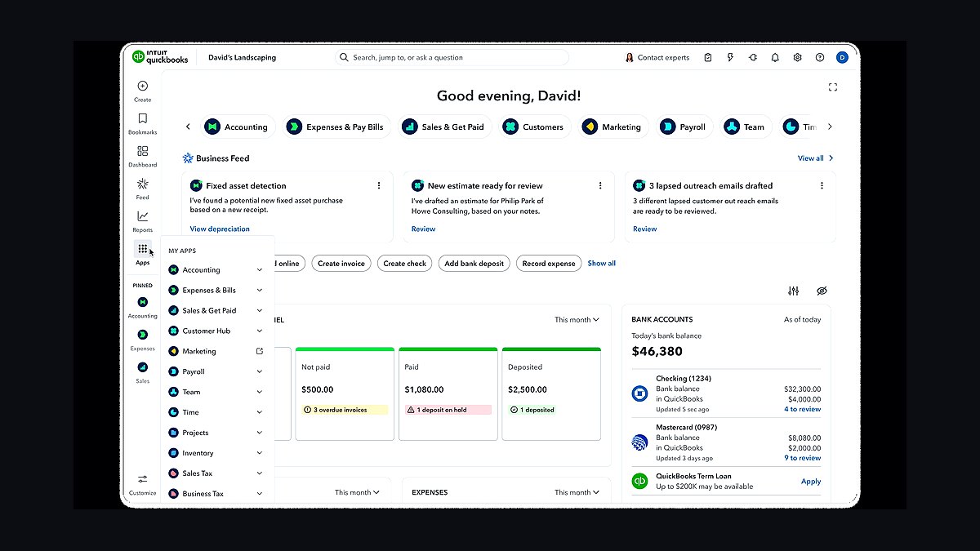980x551 pixels.
Task: Open funnel This month dropdown
Action: 577,320
